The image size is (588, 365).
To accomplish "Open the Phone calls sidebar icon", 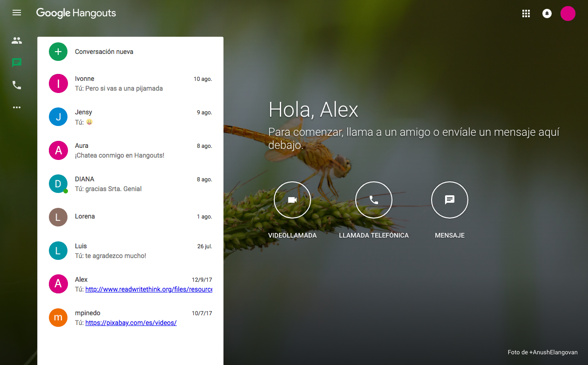I will point(17,85).
